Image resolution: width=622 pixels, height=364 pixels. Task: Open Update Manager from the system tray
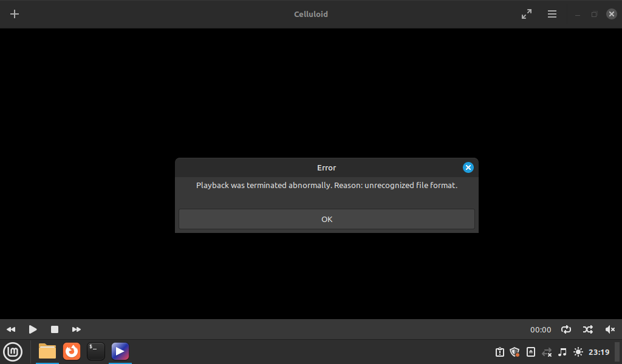(x=499, y=352)
